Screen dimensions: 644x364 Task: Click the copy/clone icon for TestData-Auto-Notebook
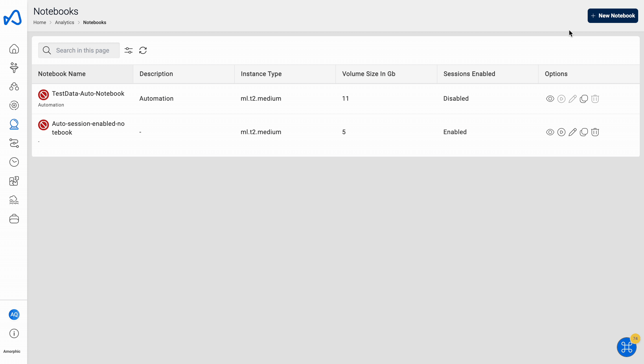point(584,98)
